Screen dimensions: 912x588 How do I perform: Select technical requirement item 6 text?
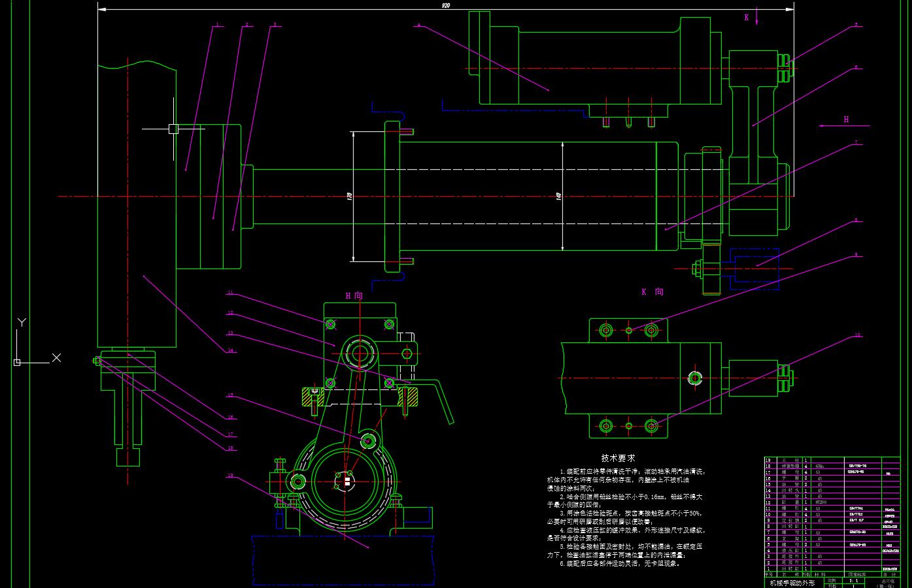(x=620, y=563)
